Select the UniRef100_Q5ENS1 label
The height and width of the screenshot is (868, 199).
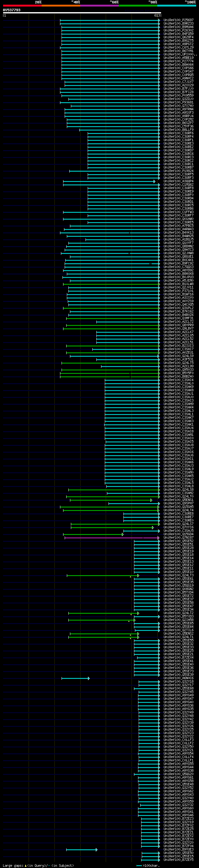point(178,500)
